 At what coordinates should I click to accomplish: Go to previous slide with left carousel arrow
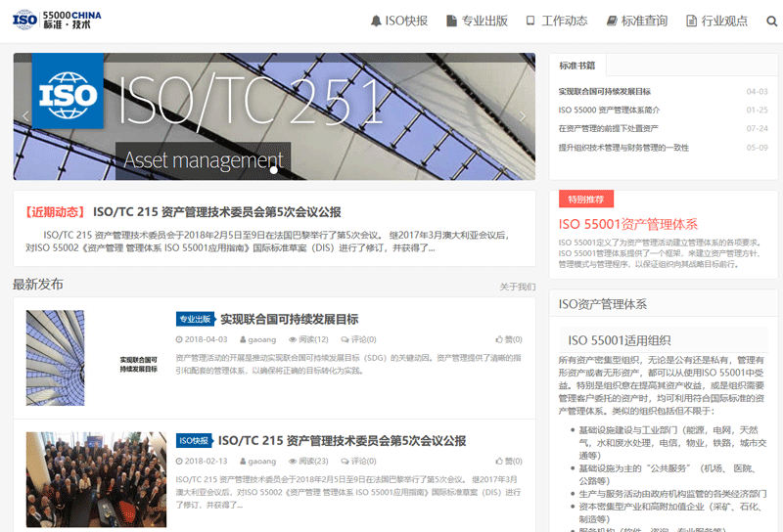25,116
